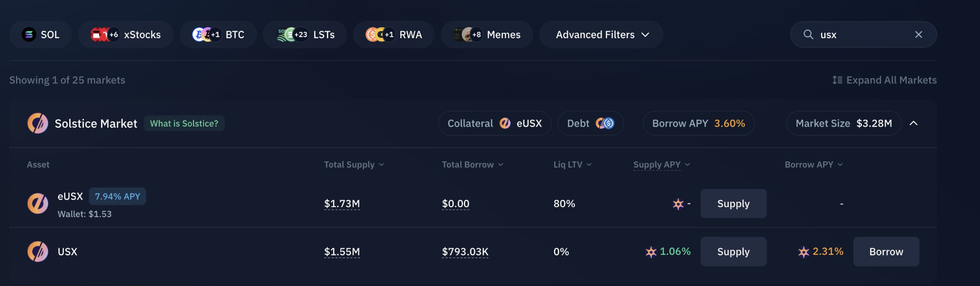This screenshot has width=980, height=286.
Task: Click the star icon beside 2.31% borrow APY
Action: coord(804,252)
